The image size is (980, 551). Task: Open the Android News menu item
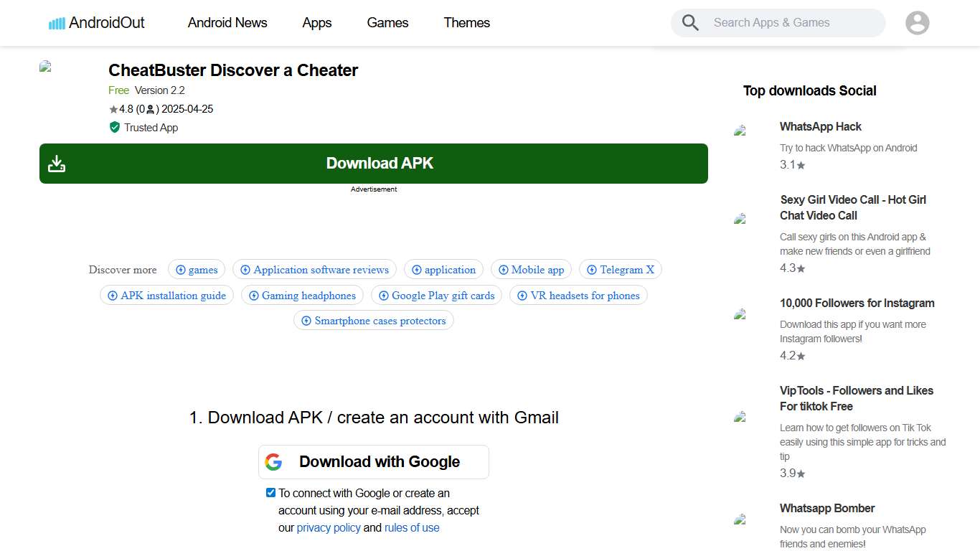(227, 22)
